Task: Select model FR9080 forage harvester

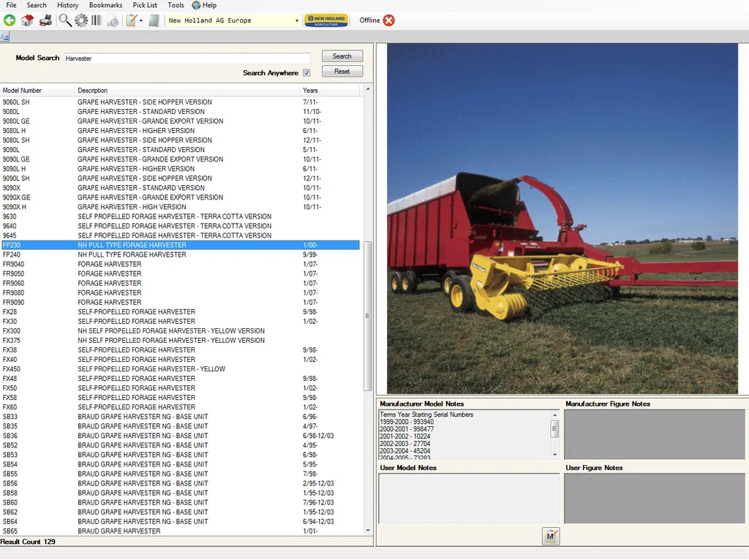Action: click(180, 292)
